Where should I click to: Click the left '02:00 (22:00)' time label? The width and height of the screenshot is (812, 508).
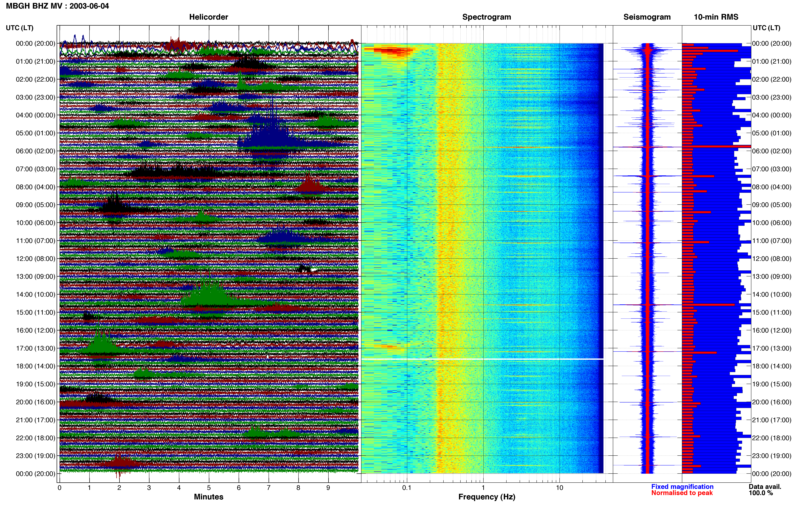(x=35, y=79)
